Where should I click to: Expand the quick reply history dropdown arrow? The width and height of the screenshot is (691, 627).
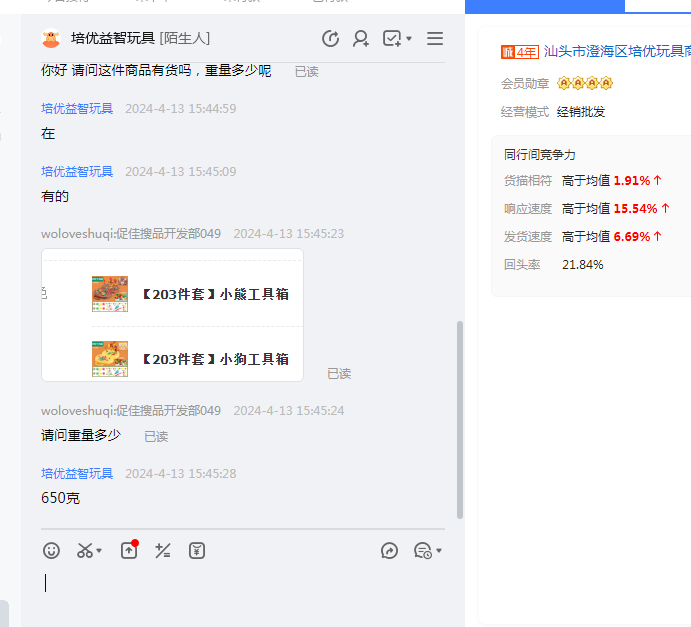click(439, 551)
